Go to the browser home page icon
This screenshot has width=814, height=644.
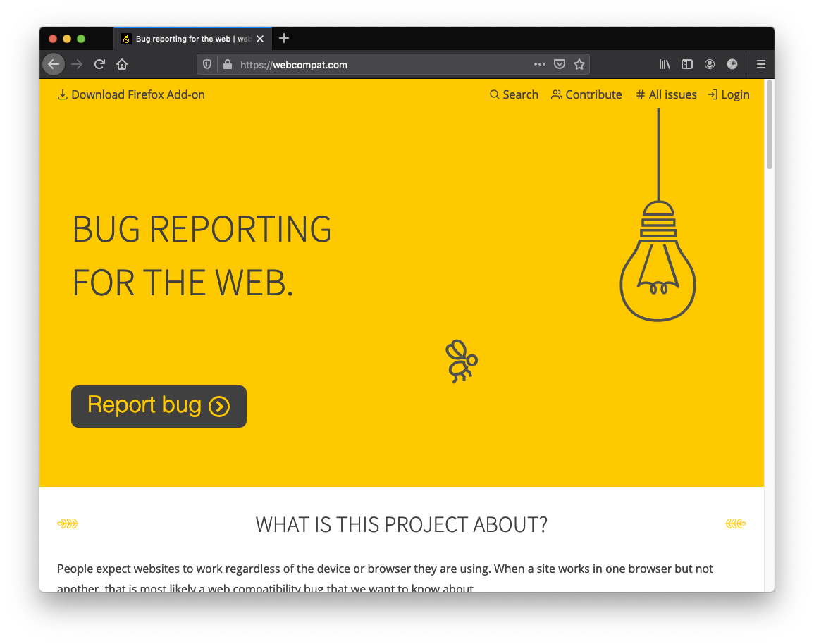coord(122,64)
